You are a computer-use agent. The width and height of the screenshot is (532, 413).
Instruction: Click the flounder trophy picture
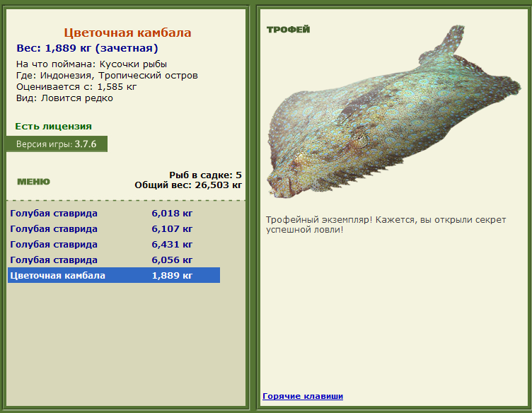point(393,112)
